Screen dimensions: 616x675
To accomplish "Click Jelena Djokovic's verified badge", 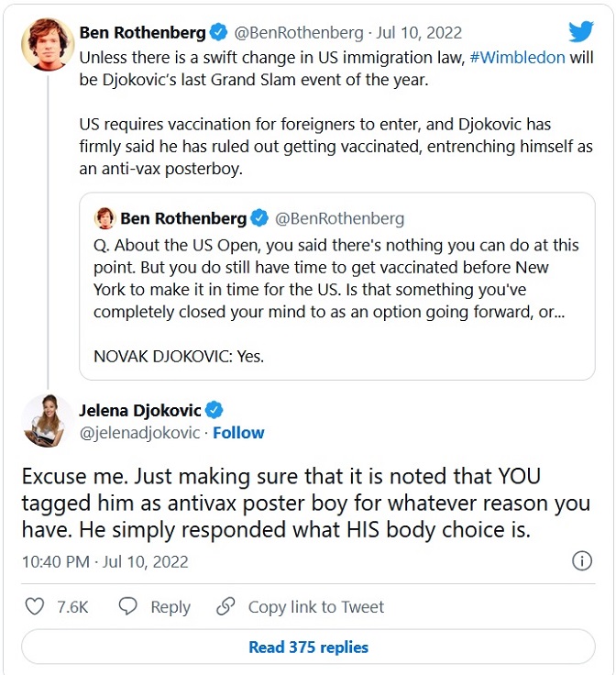I will 214,411.
